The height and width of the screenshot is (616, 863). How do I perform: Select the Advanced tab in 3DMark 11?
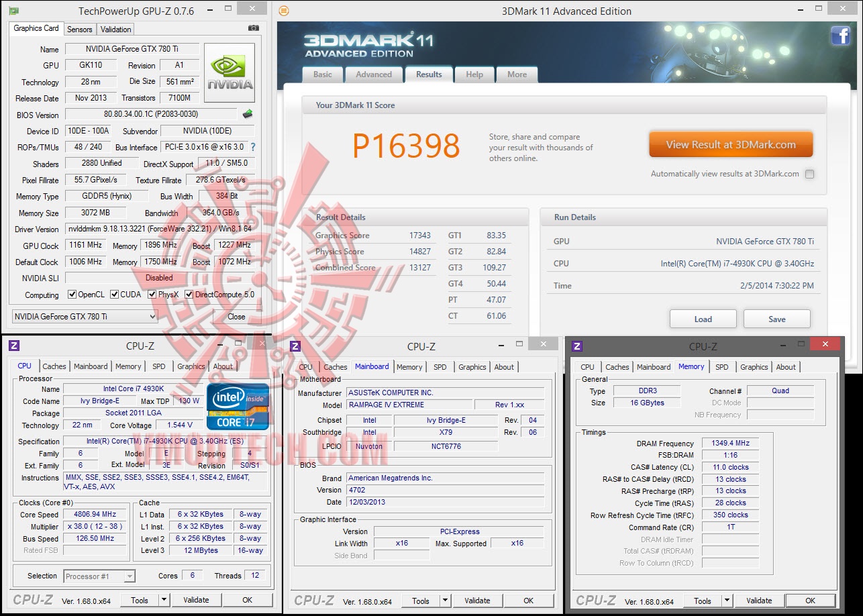pyautogui.click(x=374, y=74)
